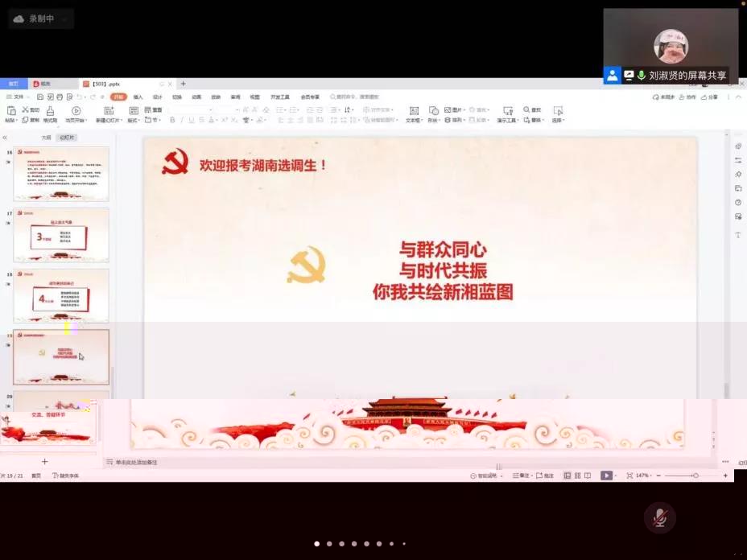Click the 格式刷 format painter
The image size is (747, 560).
click(x=50, y=114)
